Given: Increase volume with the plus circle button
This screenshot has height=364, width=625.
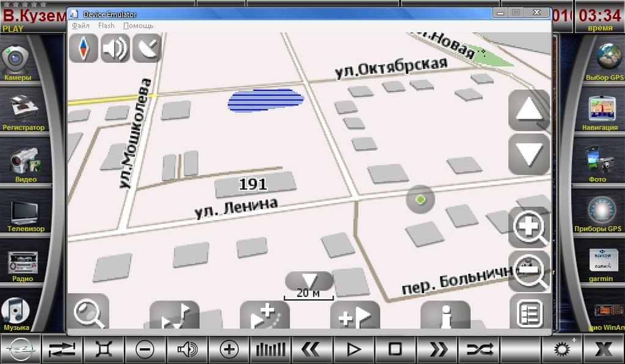Looking at the screenshot, I should tap(228, 349).
